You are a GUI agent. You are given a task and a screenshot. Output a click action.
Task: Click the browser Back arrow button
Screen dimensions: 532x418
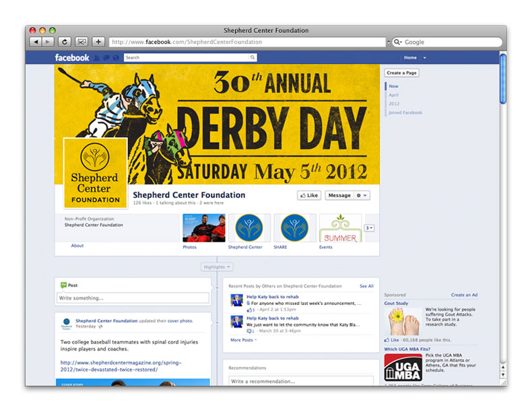[x=36, y=42]
